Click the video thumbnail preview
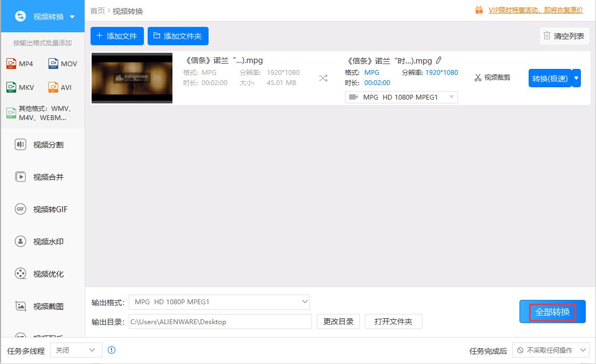The height and width of the screenshot is (364, 596). click(132, 78)
